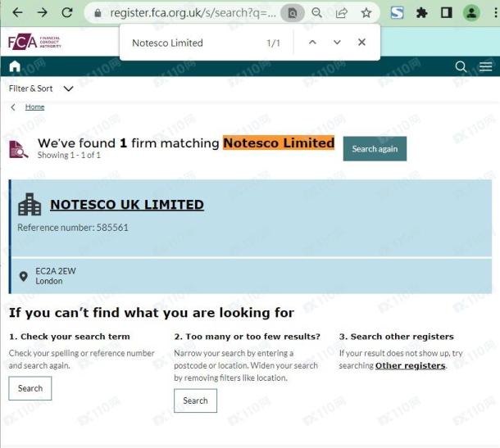This screenshot has height=448, width=500.
Task: Go forward in browser history
Action: [x=42, y=13]
